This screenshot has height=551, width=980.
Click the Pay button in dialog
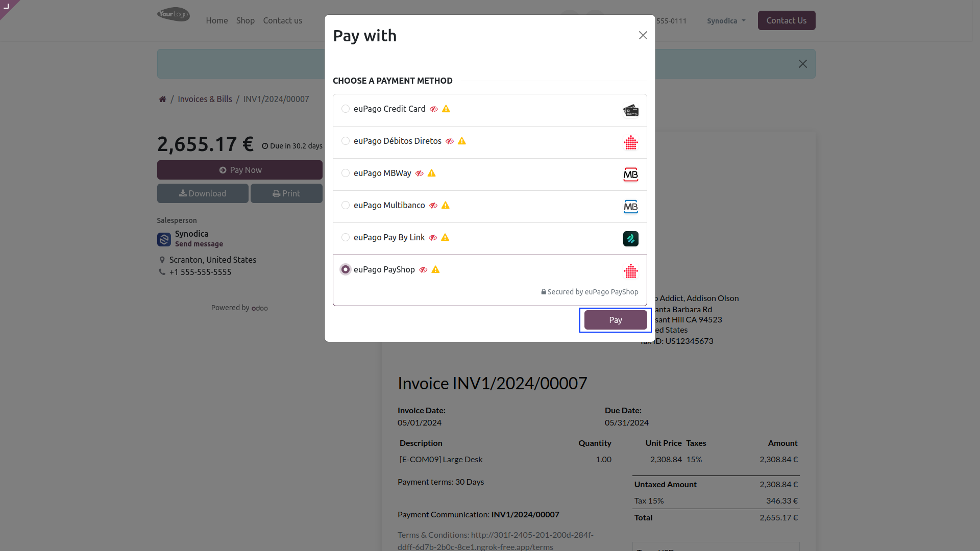pos(616,320)
